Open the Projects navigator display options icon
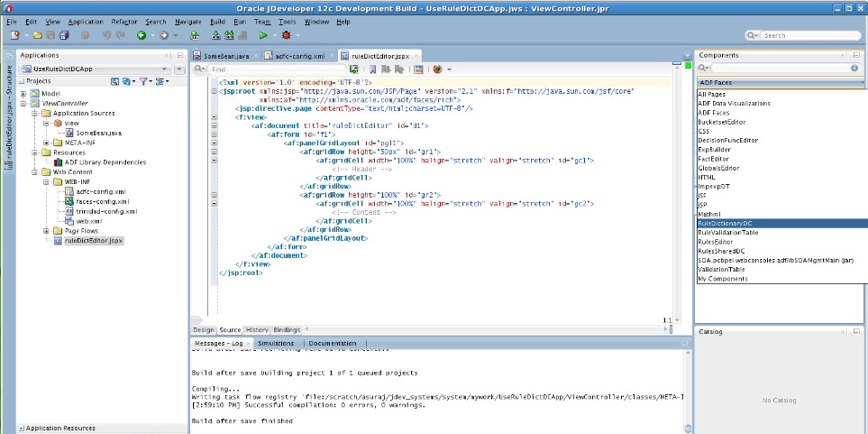This screenshot has height=434, width=868. pos(160,81)
